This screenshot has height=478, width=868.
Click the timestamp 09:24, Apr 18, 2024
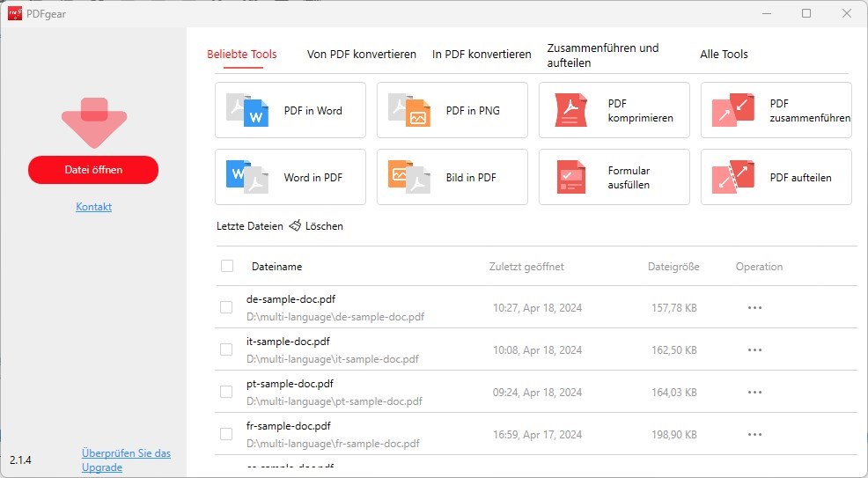click(538, 393)
